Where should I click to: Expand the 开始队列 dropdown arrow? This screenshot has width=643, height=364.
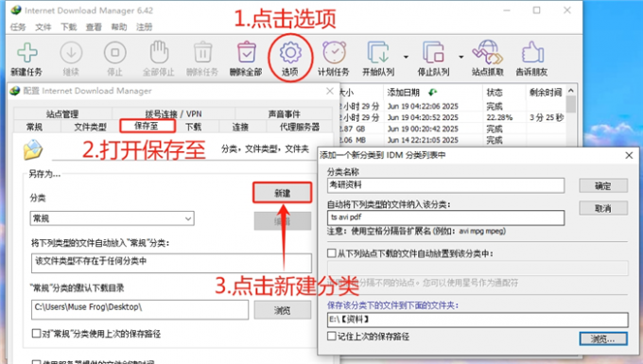pyautogui.click(x=406, y=57)
